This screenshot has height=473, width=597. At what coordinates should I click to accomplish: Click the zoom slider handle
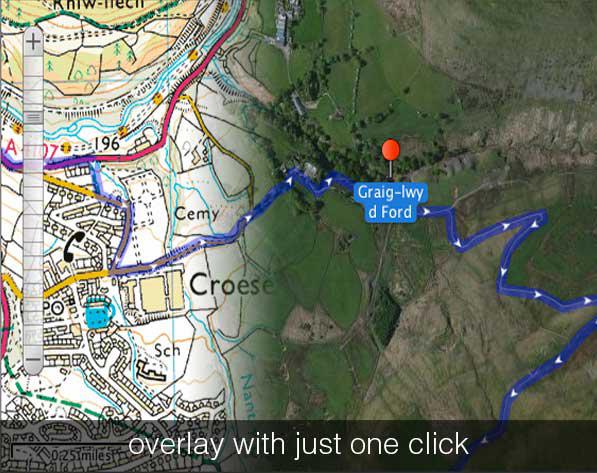coord(34,118)
